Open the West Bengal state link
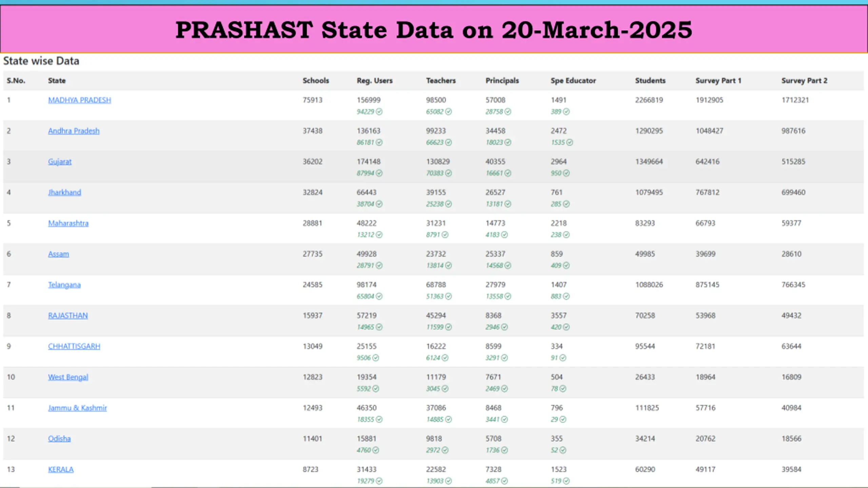This screenshot has width=868, height=488. pos(68,377)
